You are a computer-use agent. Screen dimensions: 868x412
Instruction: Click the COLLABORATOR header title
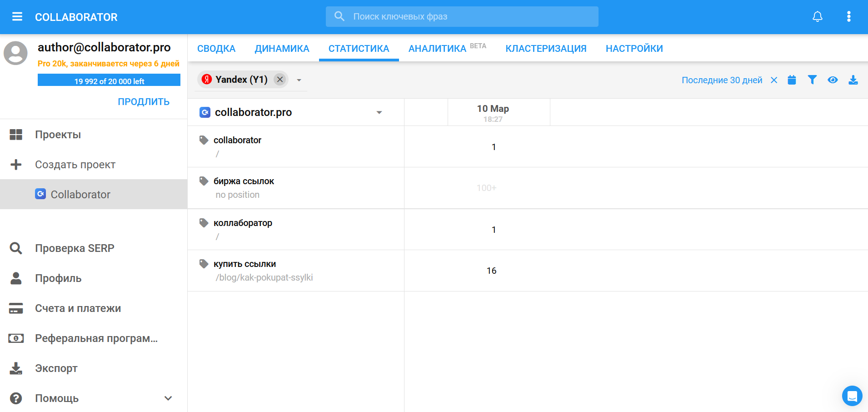pos(76,17)
